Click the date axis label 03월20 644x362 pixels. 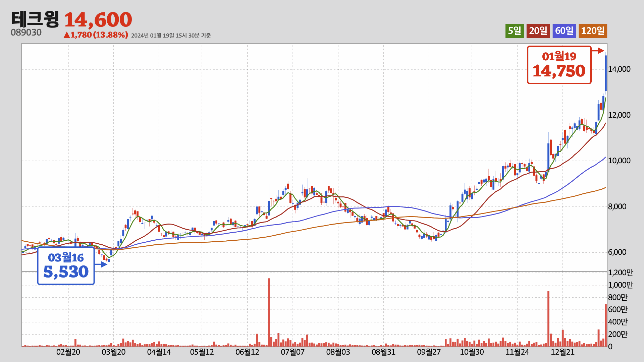click(114, 352)
